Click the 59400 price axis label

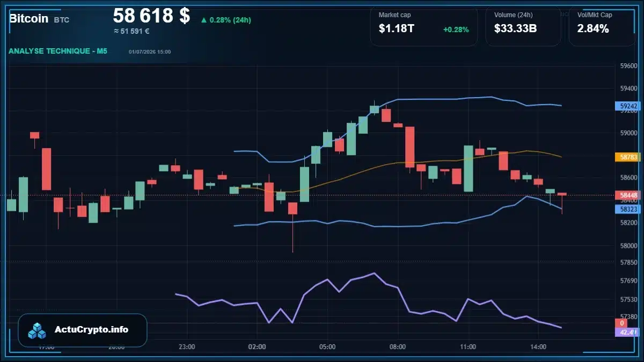coord(628,88)
